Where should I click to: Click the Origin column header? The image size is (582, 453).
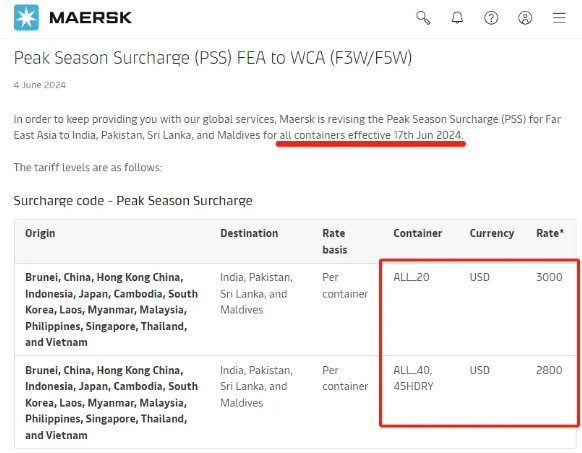(x=40, y=233)
